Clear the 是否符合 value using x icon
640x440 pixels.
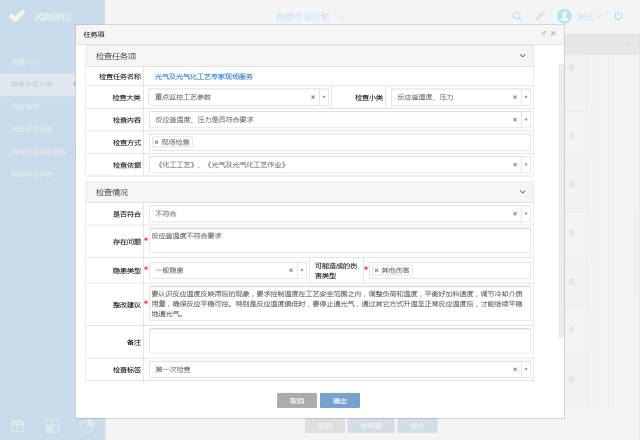point(515,213)
